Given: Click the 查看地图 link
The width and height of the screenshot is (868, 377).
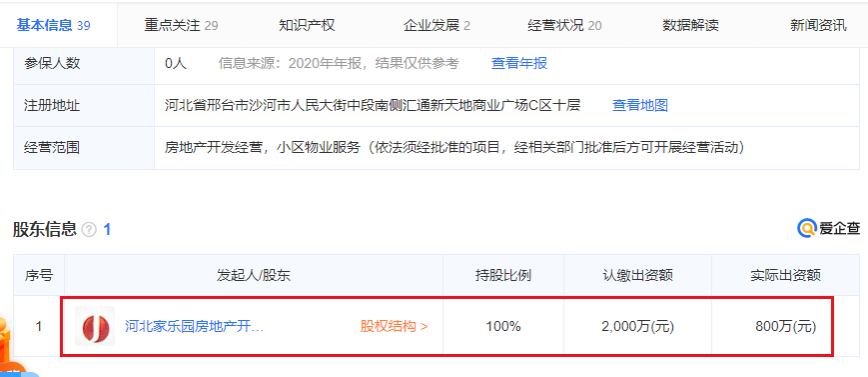Looking at the screenshot, I should (640, 105).
